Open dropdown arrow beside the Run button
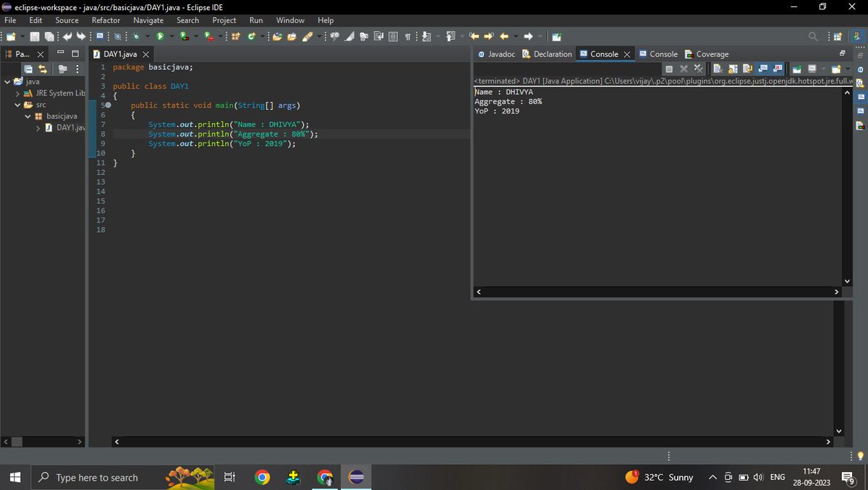The image size is (868, 490). tap(171, 36)
